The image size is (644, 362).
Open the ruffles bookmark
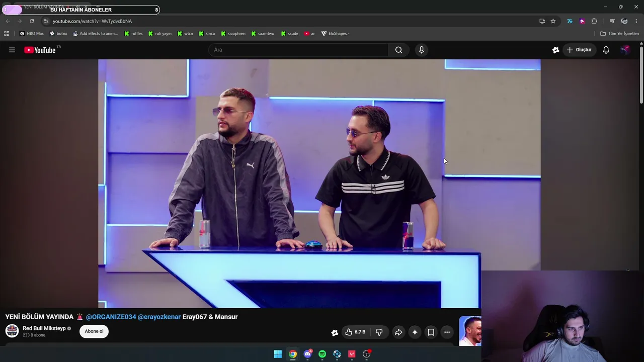(x=133, y=34)
